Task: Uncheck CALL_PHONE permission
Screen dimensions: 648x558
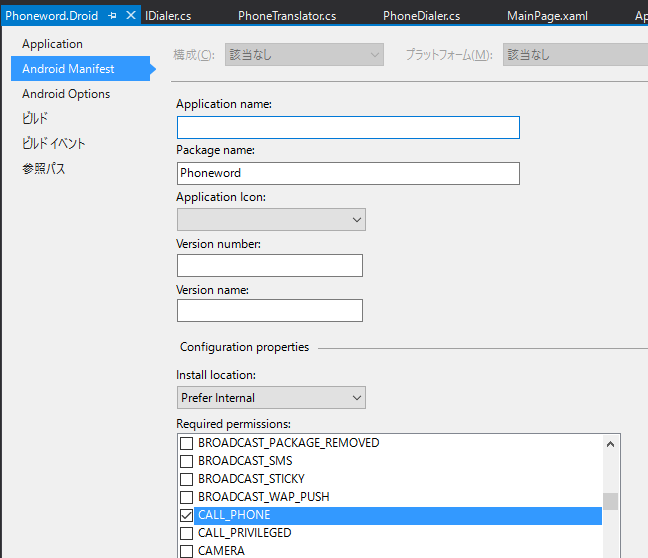Action: click(x=186, y=515)
